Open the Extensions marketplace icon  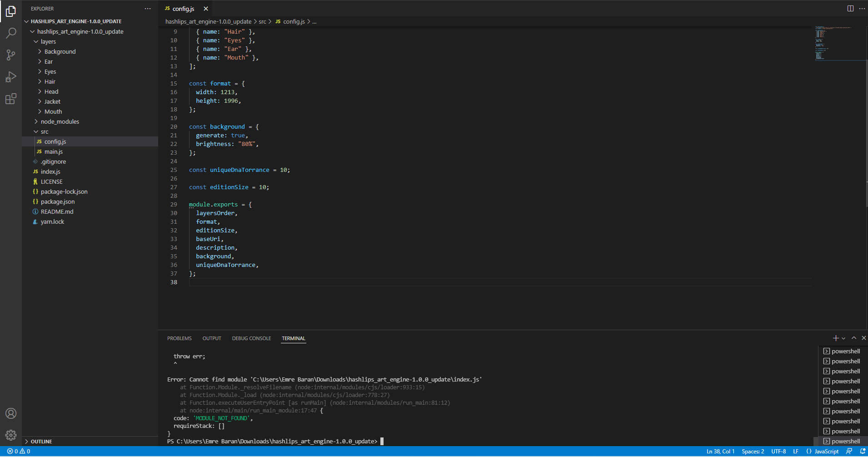pos(11,99)
